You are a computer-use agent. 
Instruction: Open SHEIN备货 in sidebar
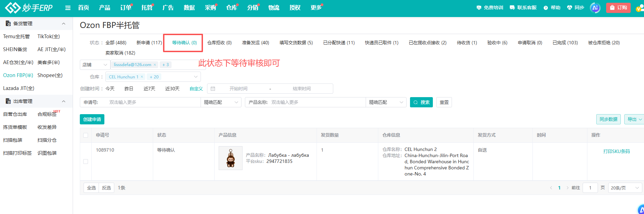[15, 49]
